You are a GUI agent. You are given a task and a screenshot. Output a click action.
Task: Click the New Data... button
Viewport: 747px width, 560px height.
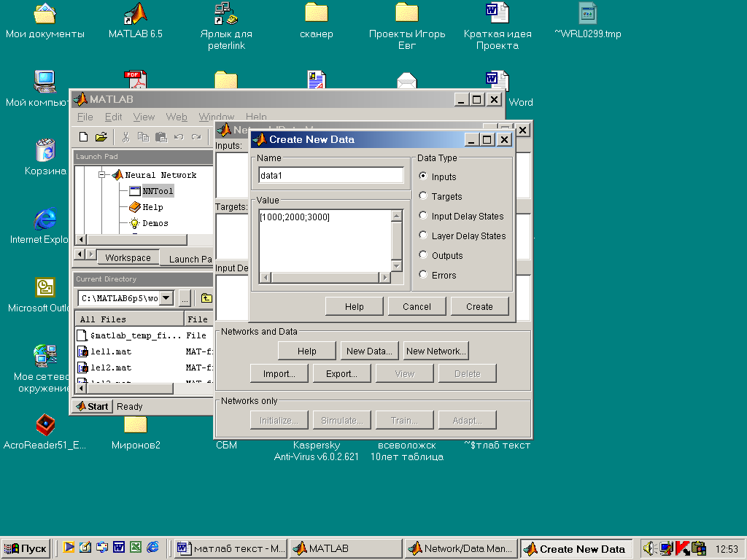369,351
